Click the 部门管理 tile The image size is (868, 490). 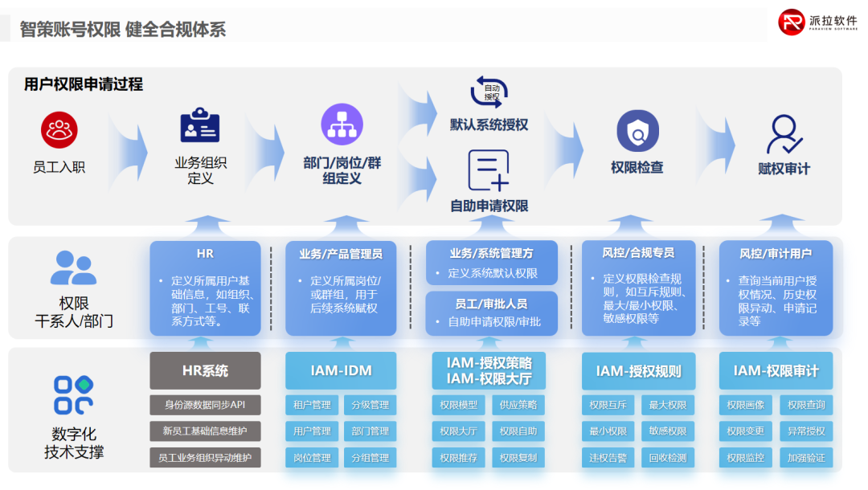(x=371, y=431)
